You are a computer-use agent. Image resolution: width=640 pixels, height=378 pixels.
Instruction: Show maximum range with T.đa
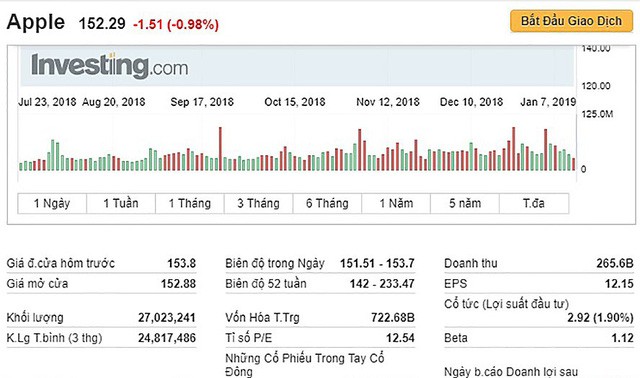tap(534, 203)
